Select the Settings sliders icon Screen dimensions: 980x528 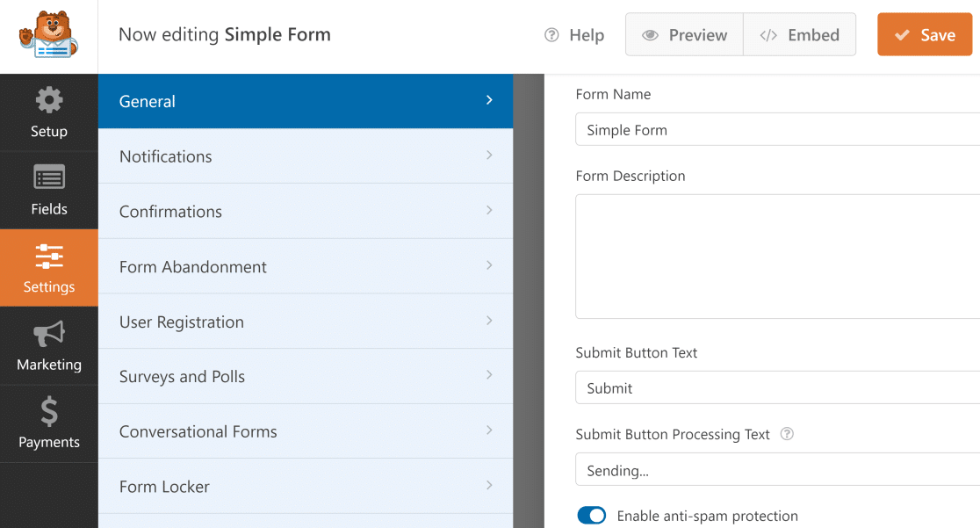click(x=49, y=257)
